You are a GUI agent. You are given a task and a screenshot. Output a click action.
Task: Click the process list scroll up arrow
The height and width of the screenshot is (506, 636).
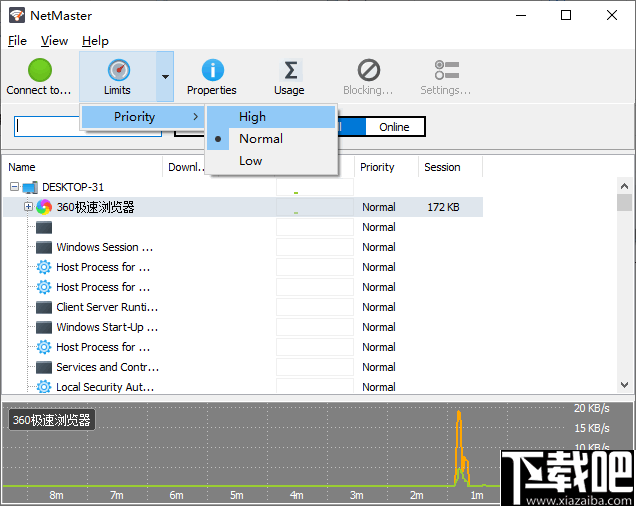coord(624,186)
